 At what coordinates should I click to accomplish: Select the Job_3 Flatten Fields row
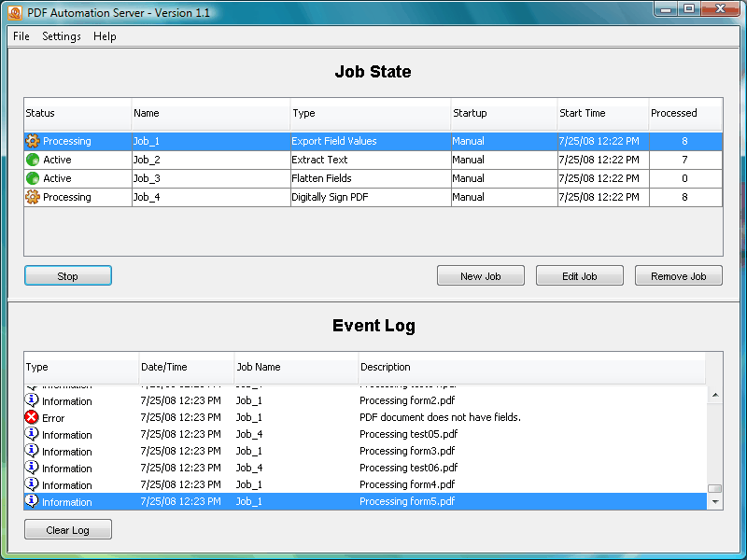point(280,178)
